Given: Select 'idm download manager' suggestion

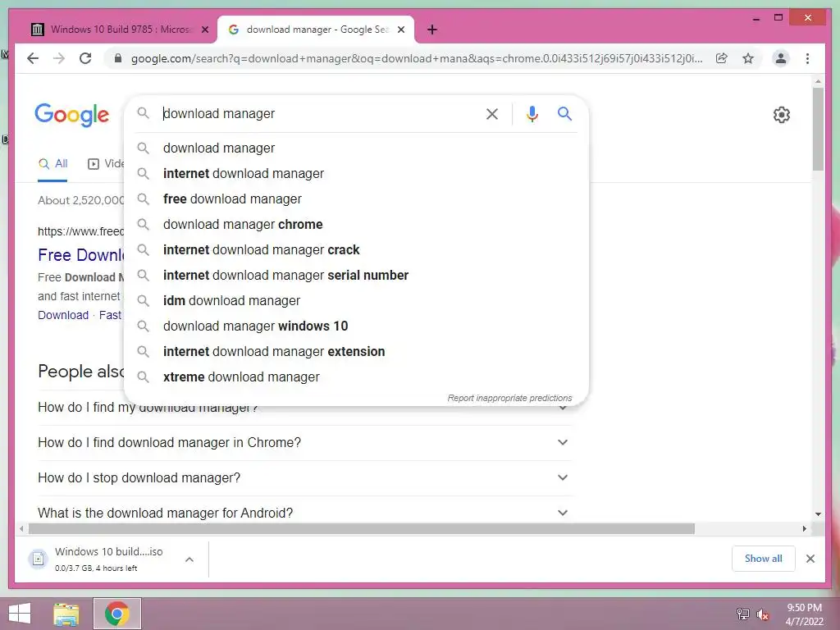Looking at the screenshot, I should [356, 300].
